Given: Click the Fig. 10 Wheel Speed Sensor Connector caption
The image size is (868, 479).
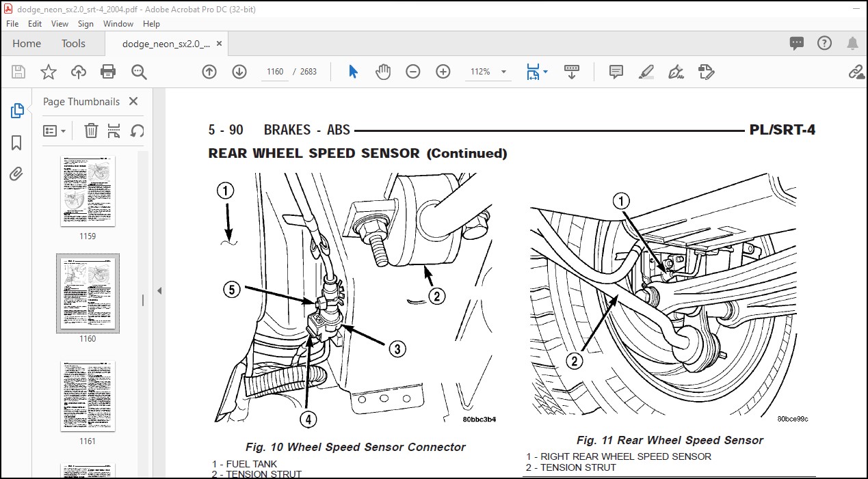Looking at the screenshot, I should [x=356, y=447].
